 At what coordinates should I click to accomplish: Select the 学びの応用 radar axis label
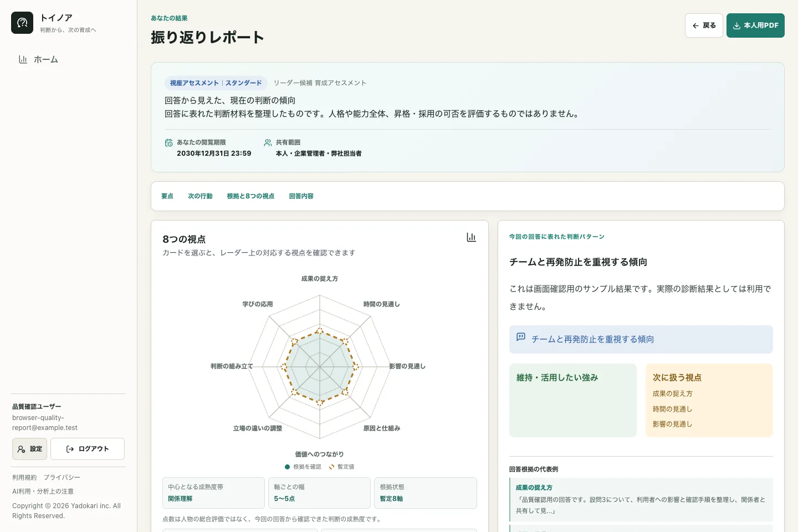point(258,304)
